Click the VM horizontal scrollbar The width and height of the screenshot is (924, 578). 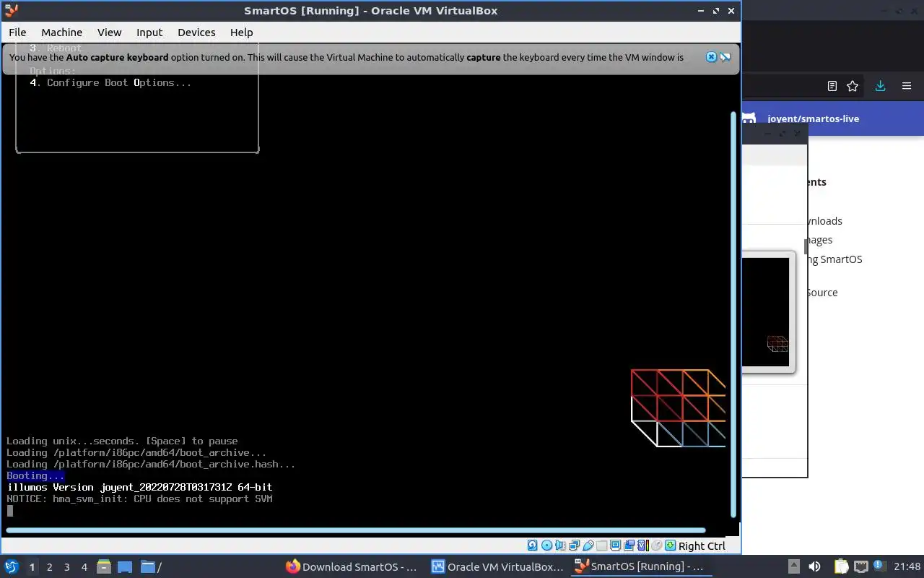point(355,530)
